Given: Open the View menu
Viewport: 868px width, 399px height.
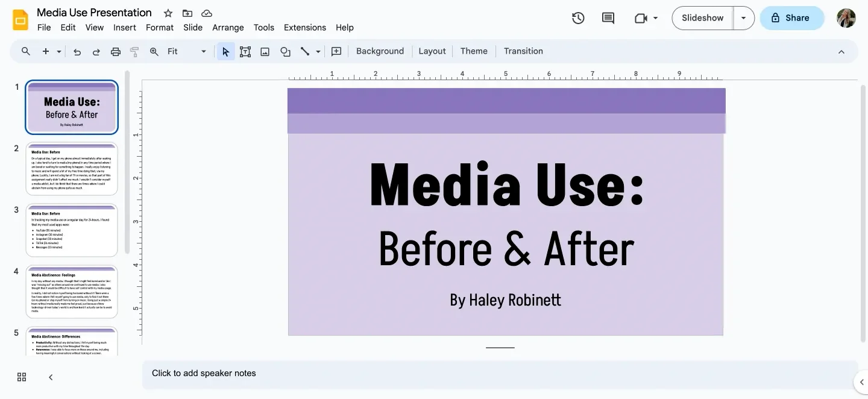Looking at the screenshot, I should pos(95,28).
